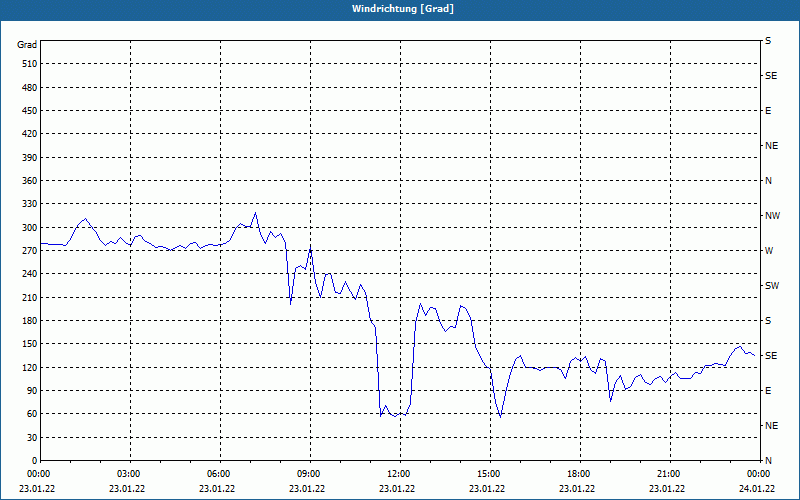Viewport: 800px width, 500px height.
Task: Select the 23.01.22 date under 18:00
Action: click(577, 488)
